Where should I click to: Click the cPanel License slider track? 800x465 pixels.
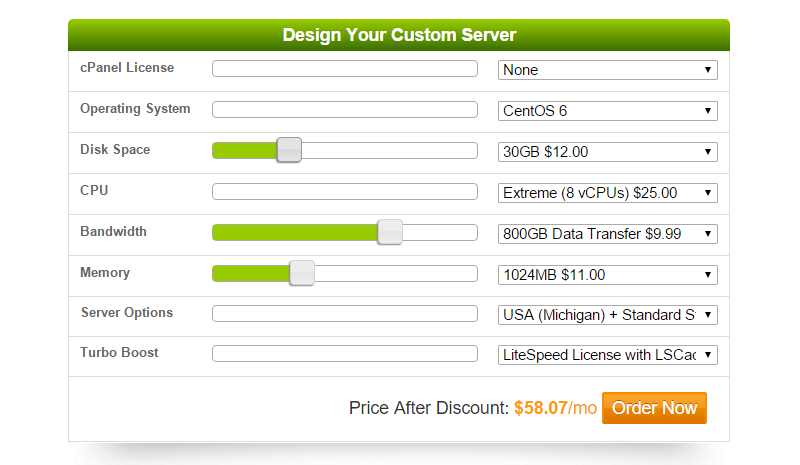pyautogui.click(x=345, y=69)
